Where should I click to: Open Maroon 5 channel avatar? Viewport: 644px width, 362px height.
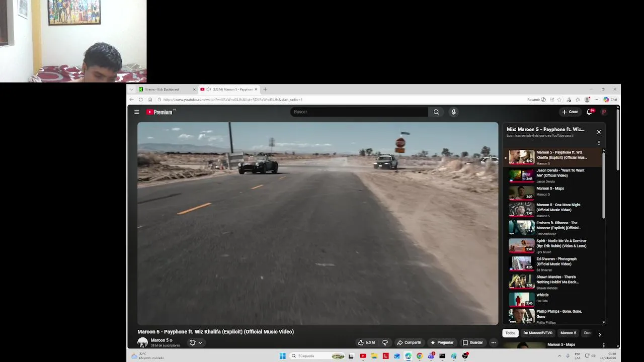[x=143, y=342]
